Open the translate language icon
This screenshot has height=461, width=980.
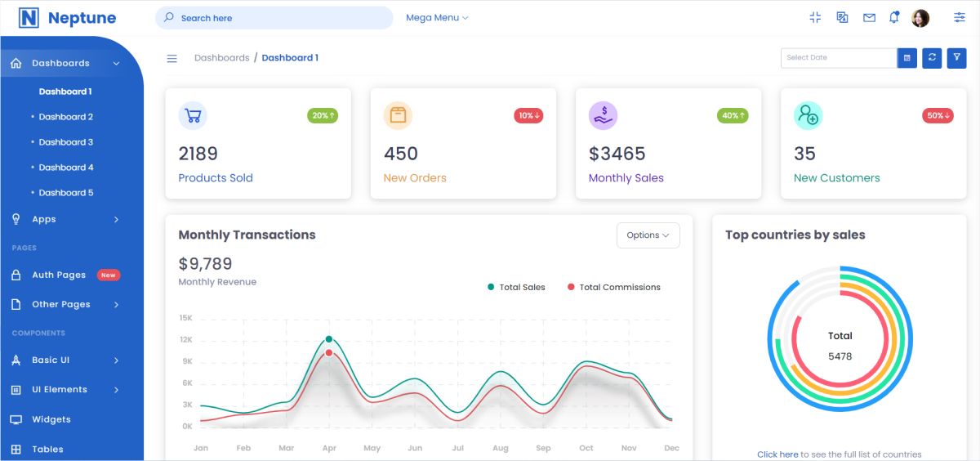(x=842, y=18)
